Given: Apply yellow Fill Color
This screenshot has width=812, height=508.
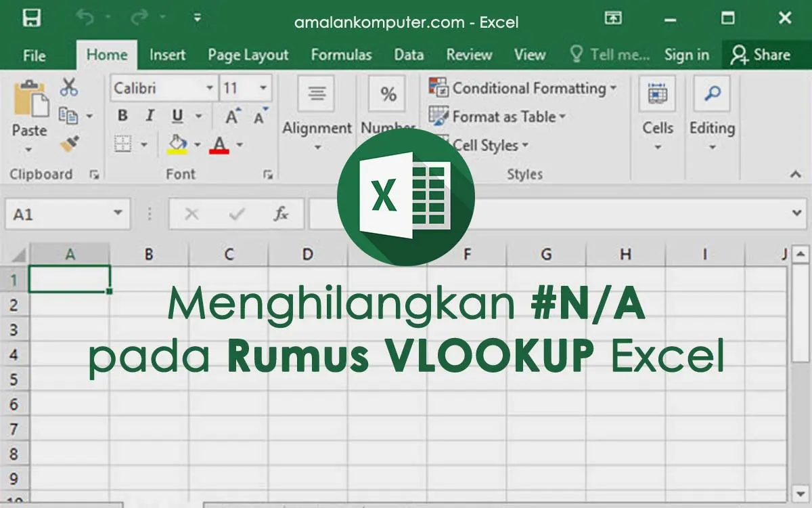Looking at the screenshot, I should [177, 144].
